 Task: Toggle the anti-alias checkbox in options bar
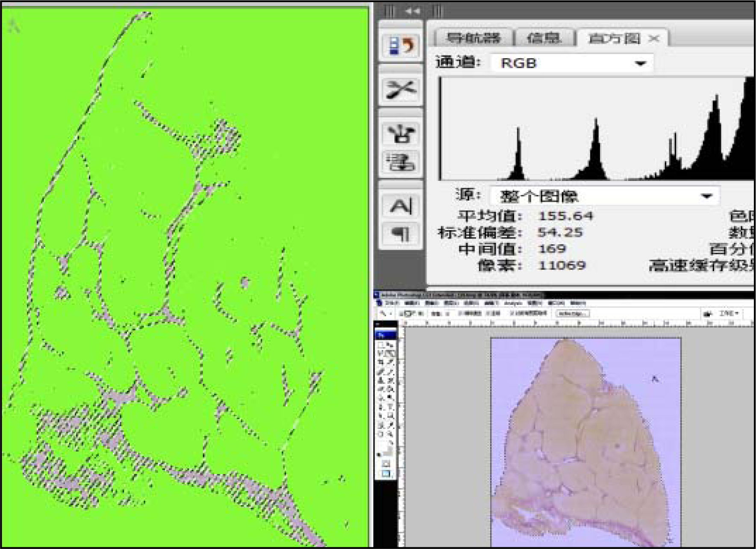(x=460, y=313)
